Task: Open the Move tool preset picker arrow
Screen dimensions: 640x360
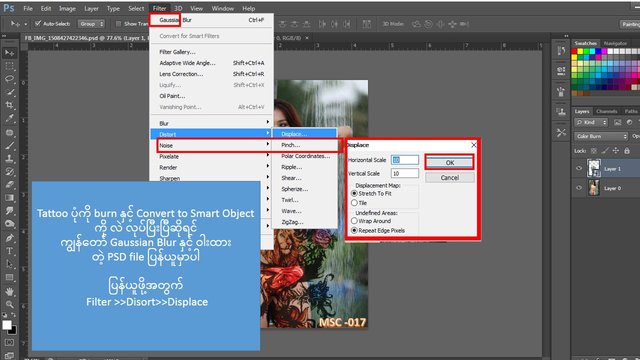Action: coord(26,24)
